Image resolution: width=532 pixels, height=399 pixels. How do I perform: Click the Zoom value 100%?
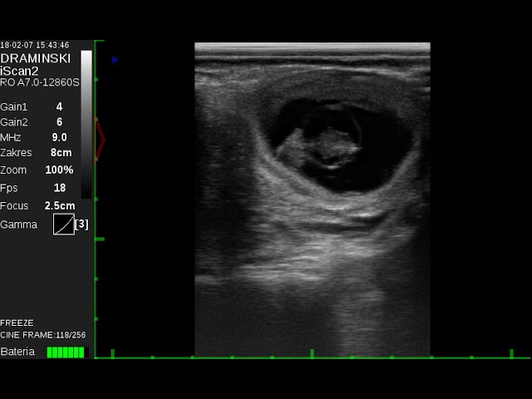point(59,170)
